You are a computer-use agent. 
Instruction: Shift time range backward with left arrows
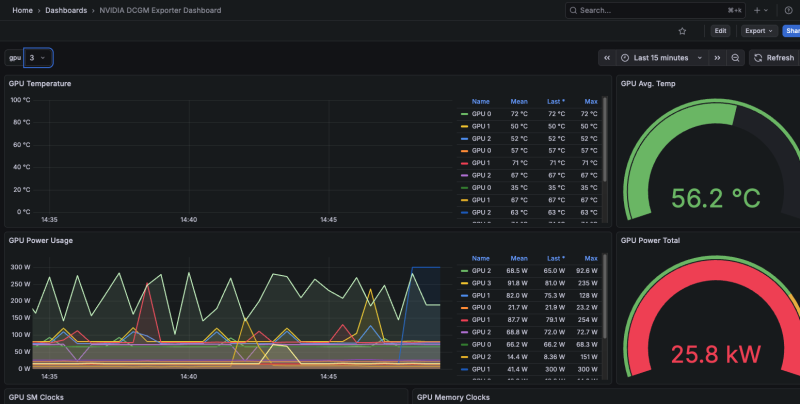tap(607, 58)
